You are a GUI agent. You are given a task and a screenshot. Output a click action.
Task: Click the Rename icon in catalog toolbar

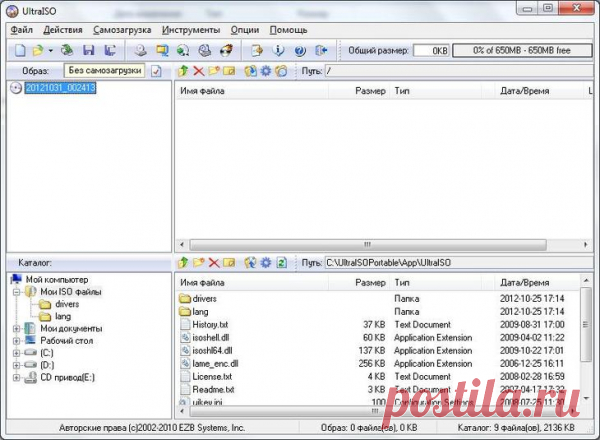229,262
